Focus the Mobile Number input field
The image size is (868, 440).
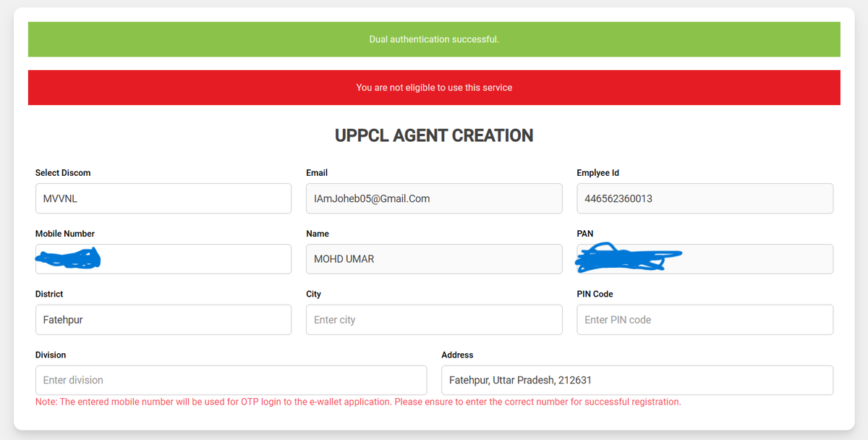click(x=163, y=259)
